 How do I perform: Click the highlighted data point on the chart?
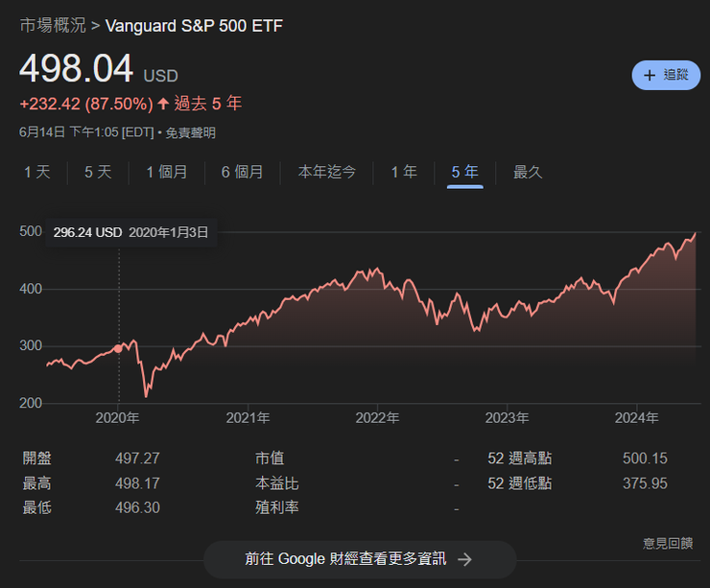click(118, 348)
